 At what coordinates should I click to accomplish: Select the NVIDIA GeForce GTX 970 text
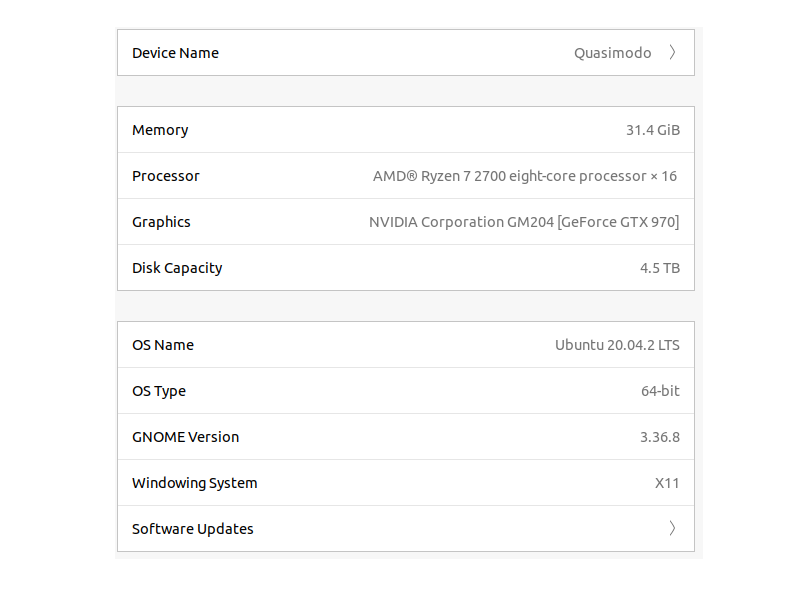(x=523, y=222)
